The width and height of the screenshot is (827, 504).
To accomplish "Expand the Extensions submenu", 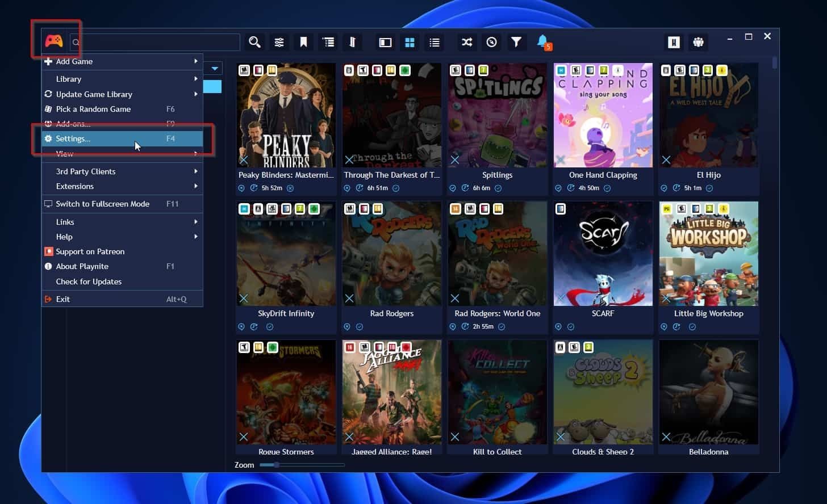I will pyautogui.click(x=122, y=186).
